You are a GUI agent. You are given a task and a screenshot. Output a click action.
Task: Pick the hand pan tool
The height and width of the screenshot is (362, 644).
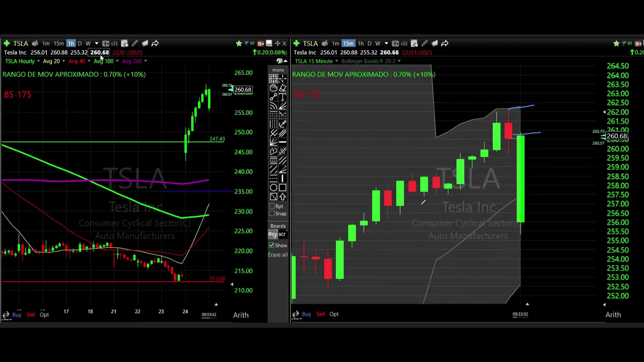point(273,88)
